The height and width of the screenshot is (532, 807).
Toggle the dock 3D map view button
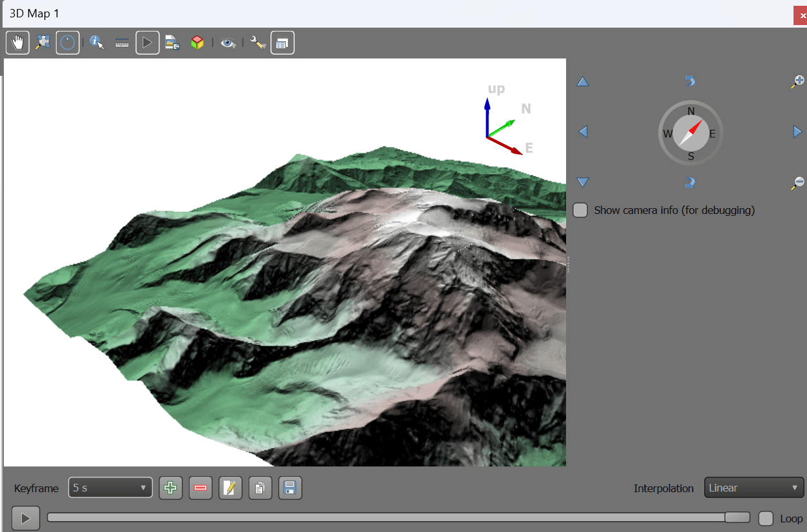[x=282, y=43]
